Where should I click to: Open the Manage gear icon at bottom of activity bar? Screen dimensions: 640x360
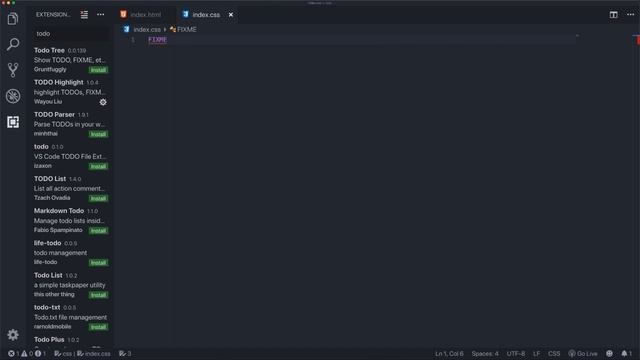[13, 335]
